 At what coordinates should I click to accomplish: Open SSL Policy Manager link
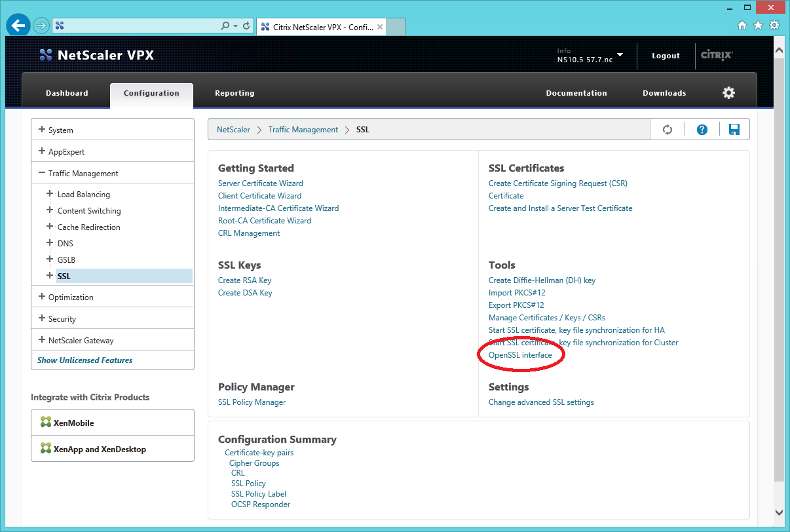click(x=252, y=402)
